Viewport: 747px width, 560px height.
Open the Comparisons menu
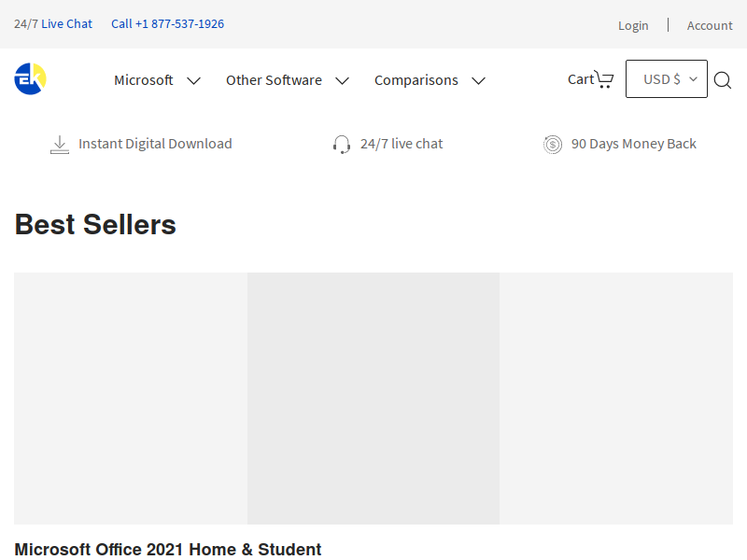pos(416,80)
